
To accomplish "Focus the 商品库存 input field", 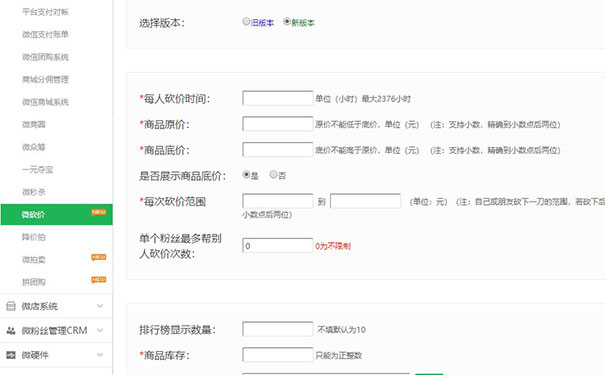I will [277, 355].
